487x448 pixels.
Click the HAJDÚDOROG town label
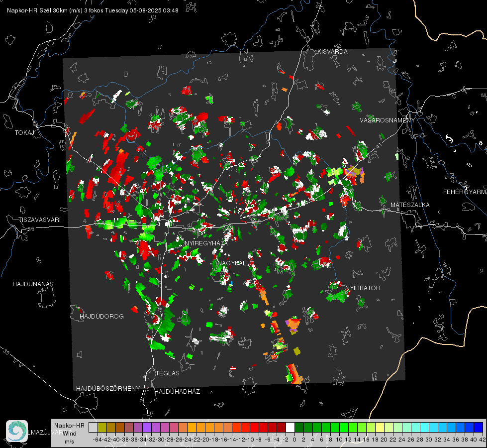click(x=101, y=316)
